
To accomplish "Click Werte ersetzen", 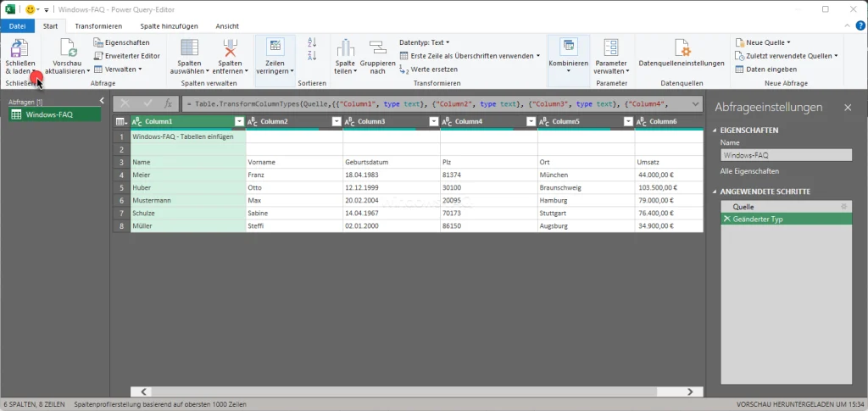I will coord(428,69).
